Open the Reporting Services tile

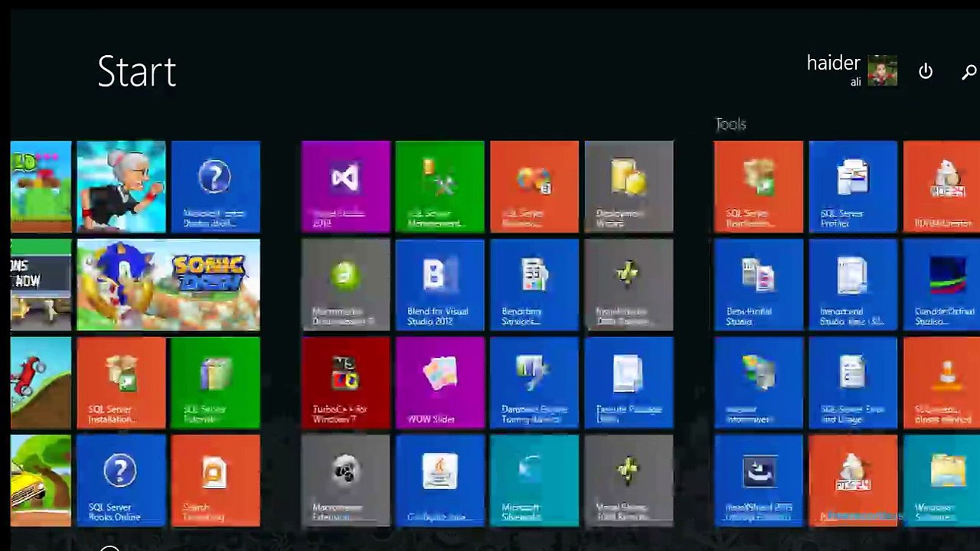point(534,285)
